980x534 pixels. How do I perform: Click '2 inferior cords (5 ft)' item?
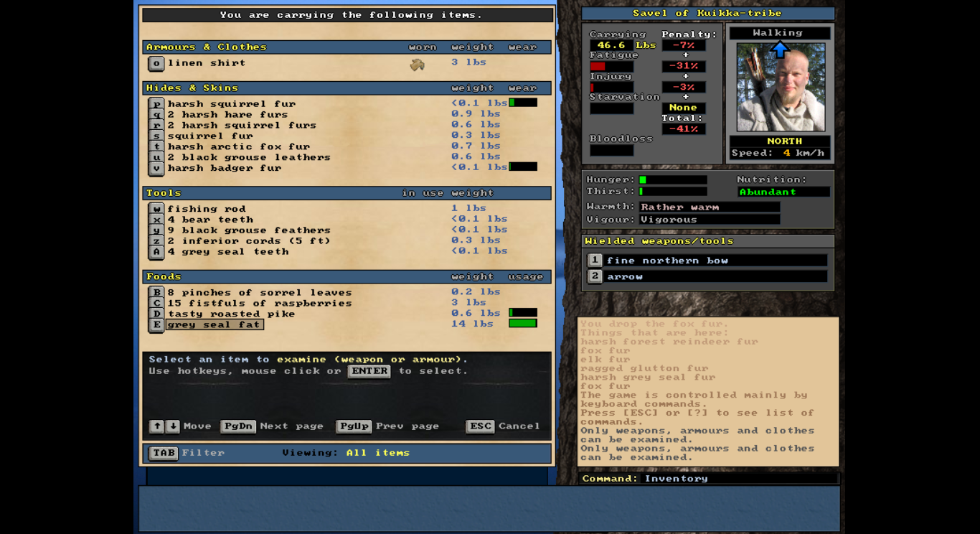pyautogui.click(x=249, y=241)
